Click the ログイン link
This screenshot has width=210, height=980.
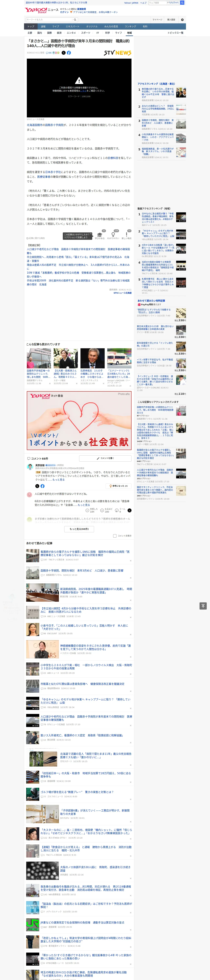coord(64,12)
